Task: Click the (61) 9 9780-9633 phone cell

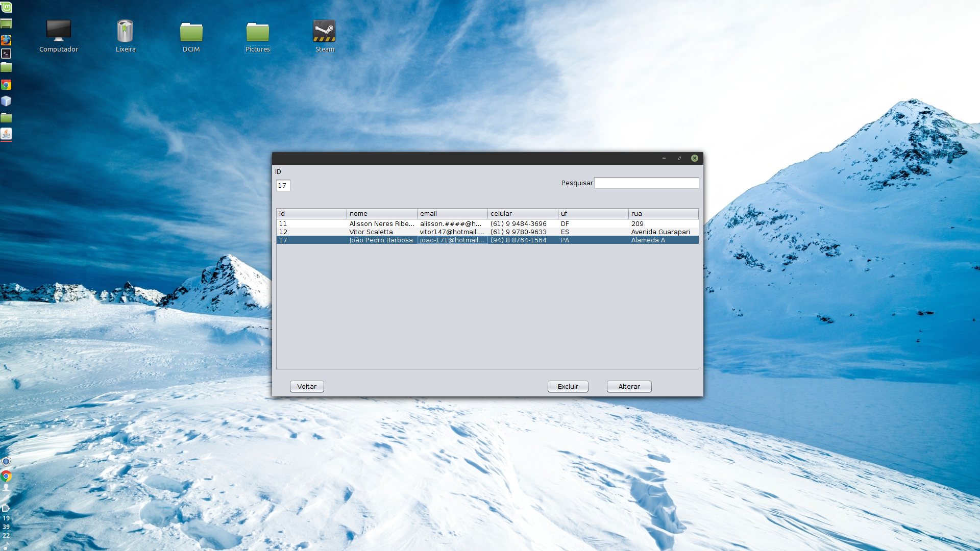Action: 523,232
